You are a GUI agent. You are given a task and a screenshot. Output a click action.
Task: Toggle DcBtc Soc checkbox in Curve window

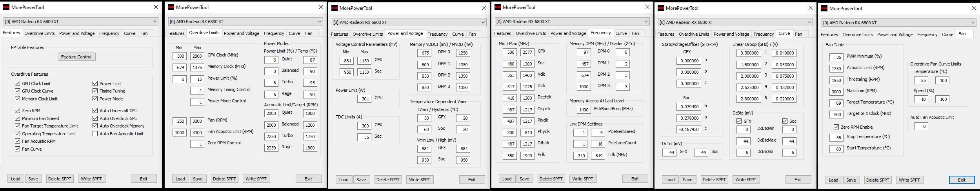(x=785, y=121)
